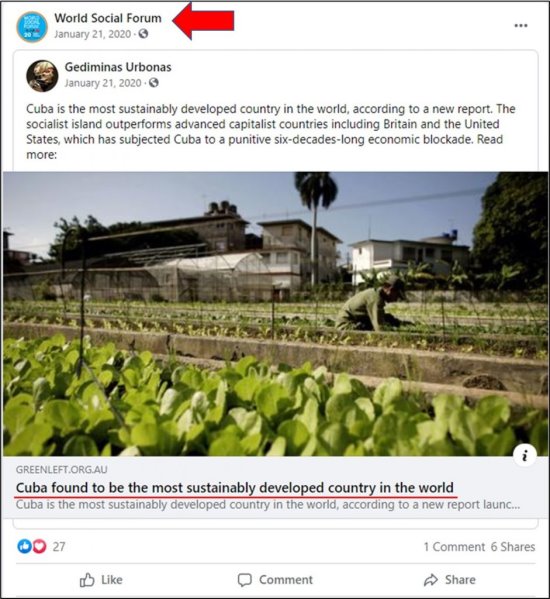Click the Share button
The image size is (550, 599).
450,580
